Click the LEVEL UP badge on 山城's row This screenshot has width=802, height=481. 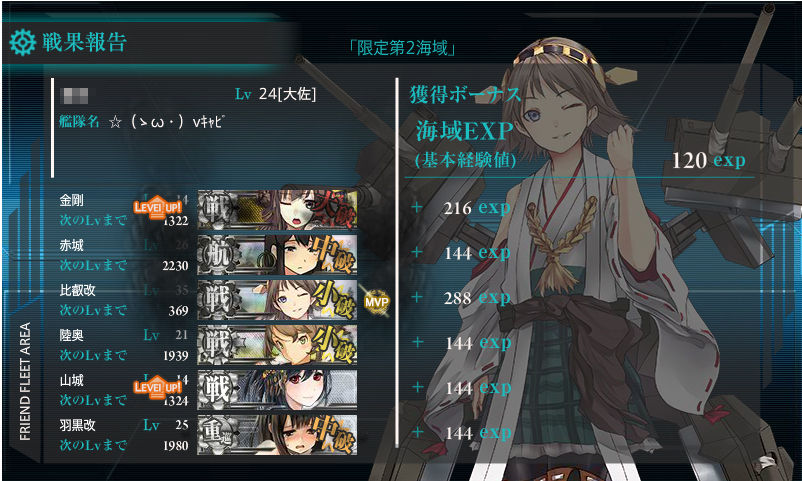[x=158, y=387]
